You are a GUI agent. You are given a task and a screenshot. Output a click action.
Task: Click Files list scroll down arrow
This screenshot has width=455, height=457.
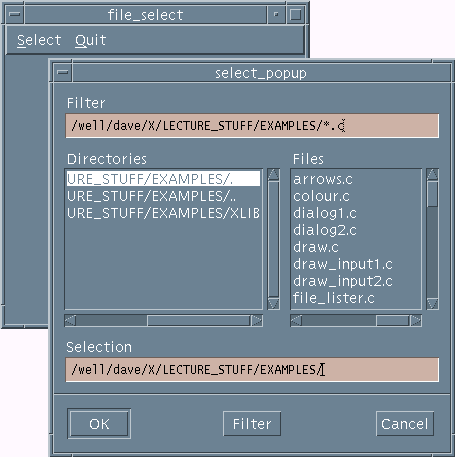[432, 303]
